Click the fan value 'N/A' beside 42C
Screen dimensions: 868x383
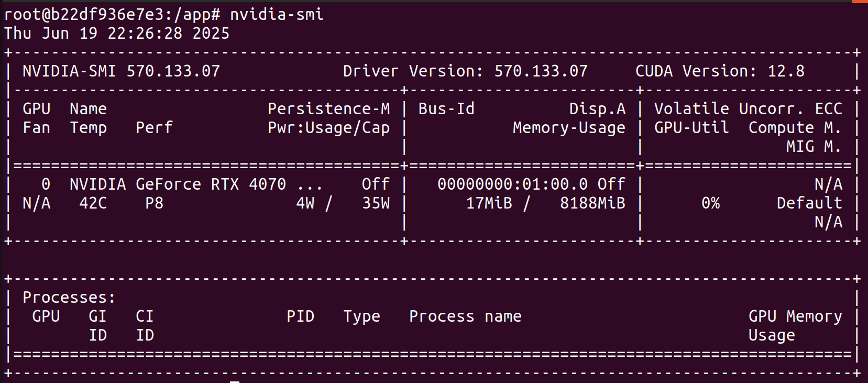click(37, 203)
